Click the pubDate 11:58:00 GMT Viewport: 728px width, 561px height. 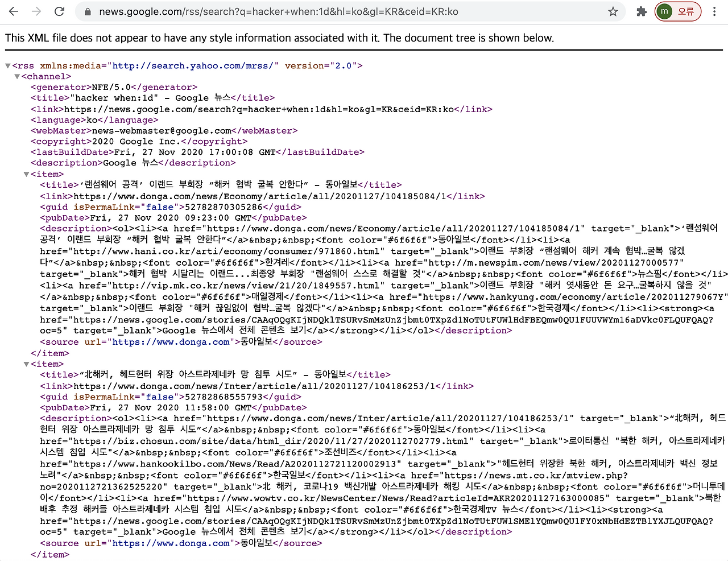pyautogui.click(x=169, y=408)
